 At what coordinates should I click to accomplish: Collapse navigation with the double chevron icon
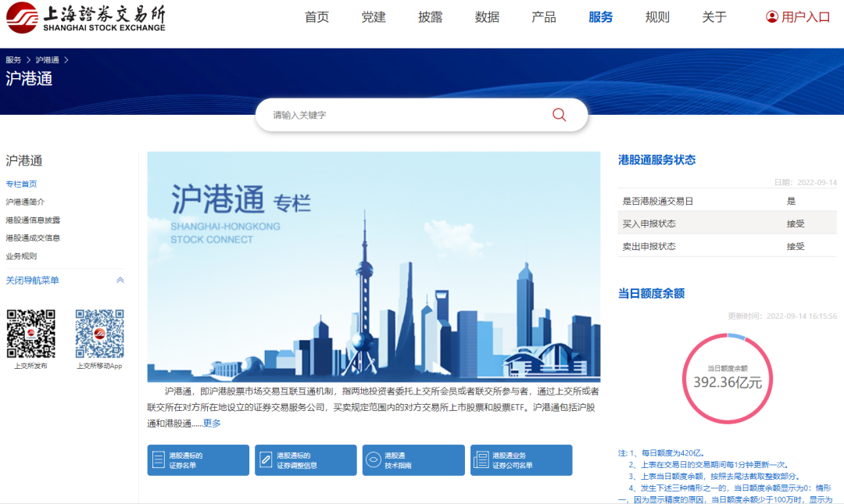point(120,280)
